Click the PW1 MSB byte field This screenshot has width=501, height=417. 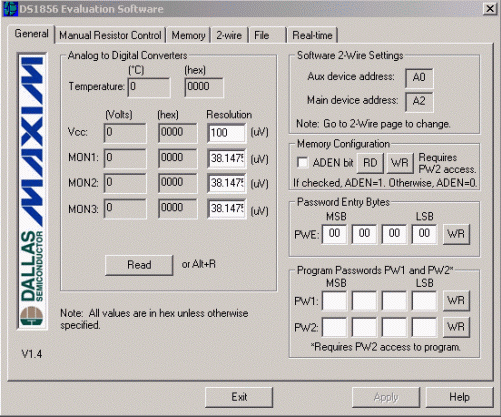pyautogui.click(x=334, y=301)
